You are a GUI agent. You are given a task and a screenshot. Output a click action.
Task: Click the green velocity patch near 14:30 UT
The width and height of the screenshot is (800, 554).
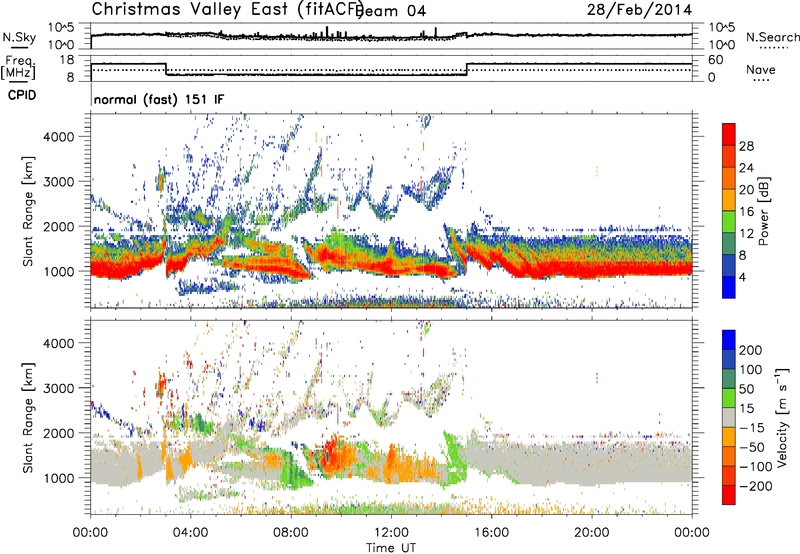click(x=454, y=458)
